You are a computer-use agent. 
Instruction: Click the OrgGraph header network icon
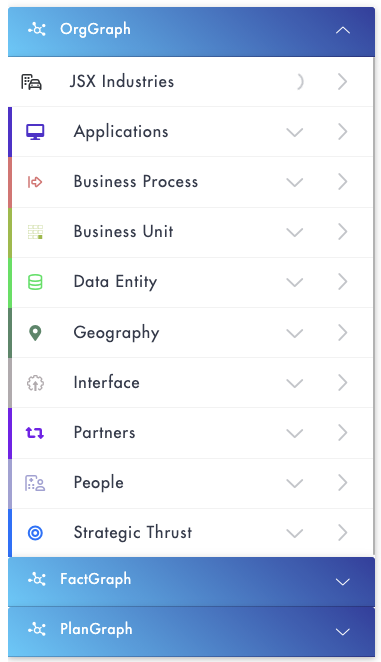click(x=37, y=29)
